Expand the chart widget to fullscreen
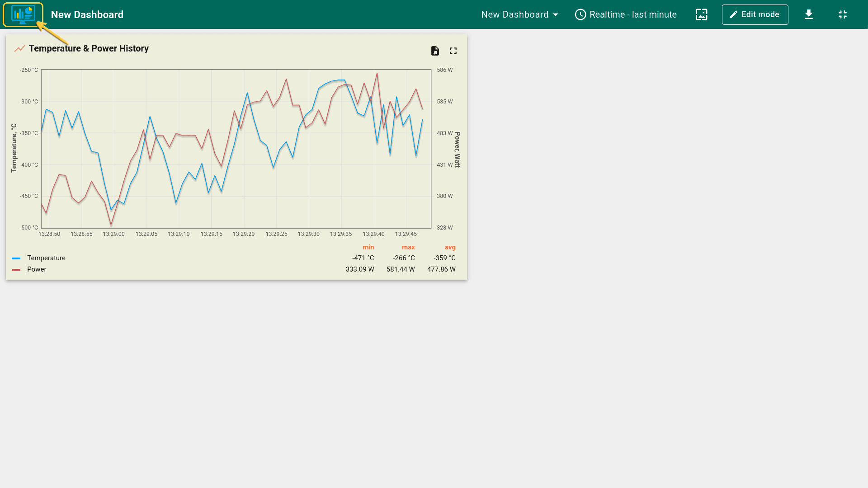 pos(453,51)
